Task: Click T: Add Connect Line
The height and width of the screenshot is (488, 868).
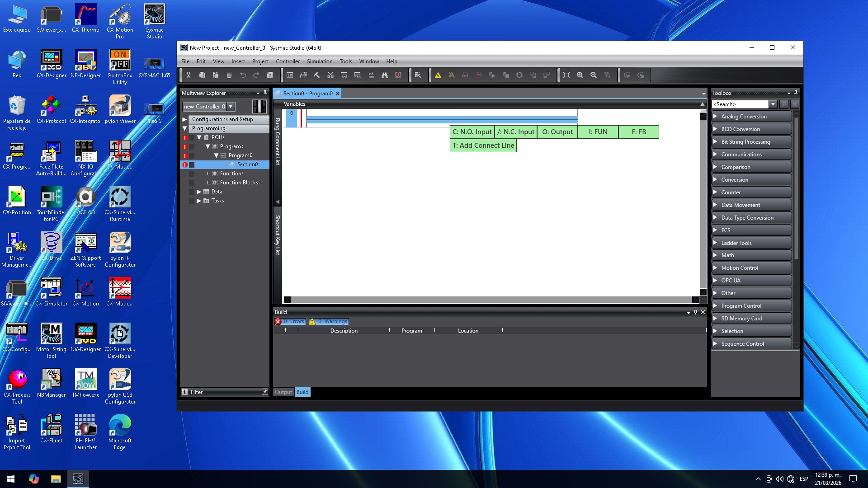Action: (x=483, y=145)
